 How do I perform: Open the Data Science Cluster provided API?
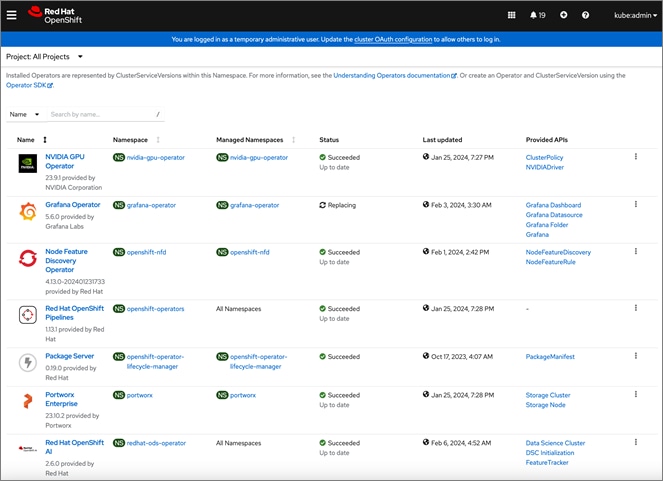(x=555, y=443)
